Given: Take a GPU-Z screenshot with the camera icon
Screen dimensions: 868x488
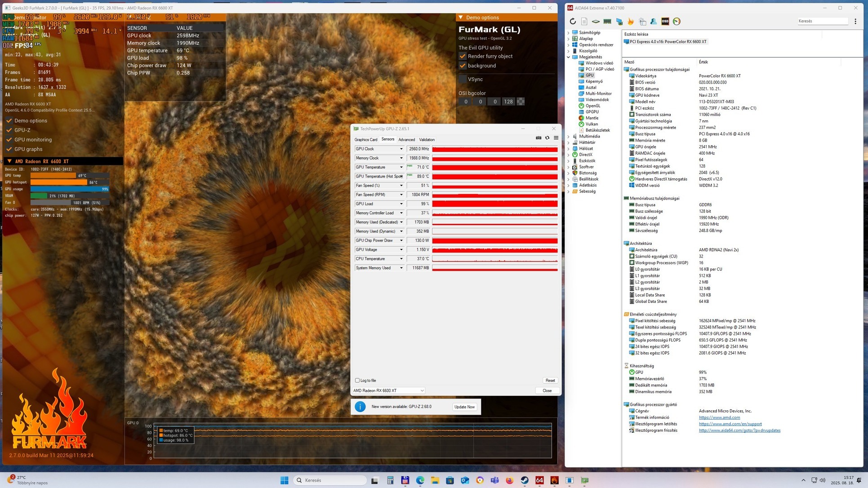Looking at the screenshot, I should 539,138.
